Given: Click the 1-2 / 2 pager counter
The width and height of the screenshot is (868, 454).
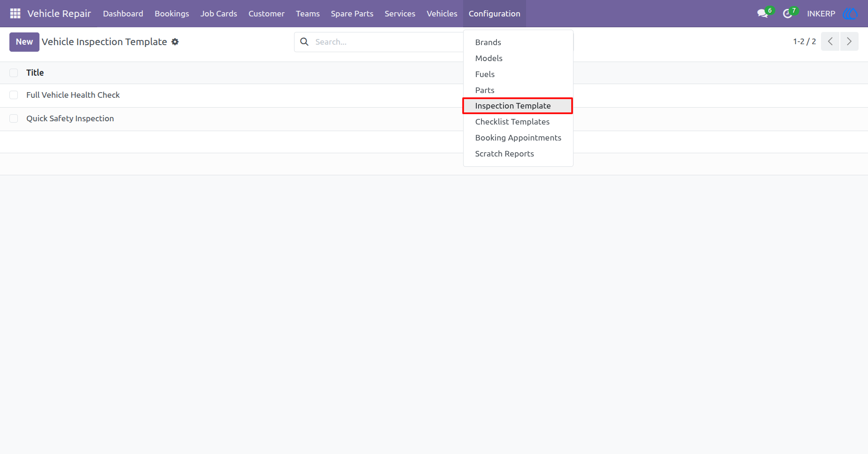Looking at the screenshot, I should click(805, 41).
